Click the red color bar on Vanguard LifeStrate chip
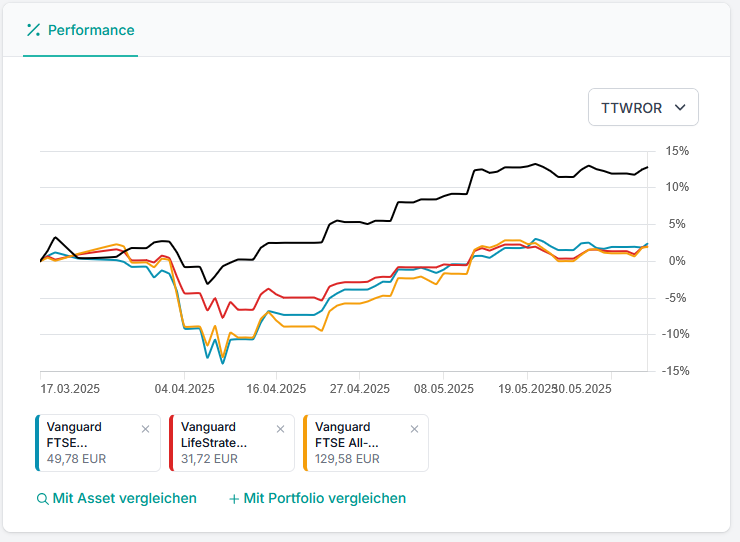This screenshot has height=542, width=740. tap(171, 443)
